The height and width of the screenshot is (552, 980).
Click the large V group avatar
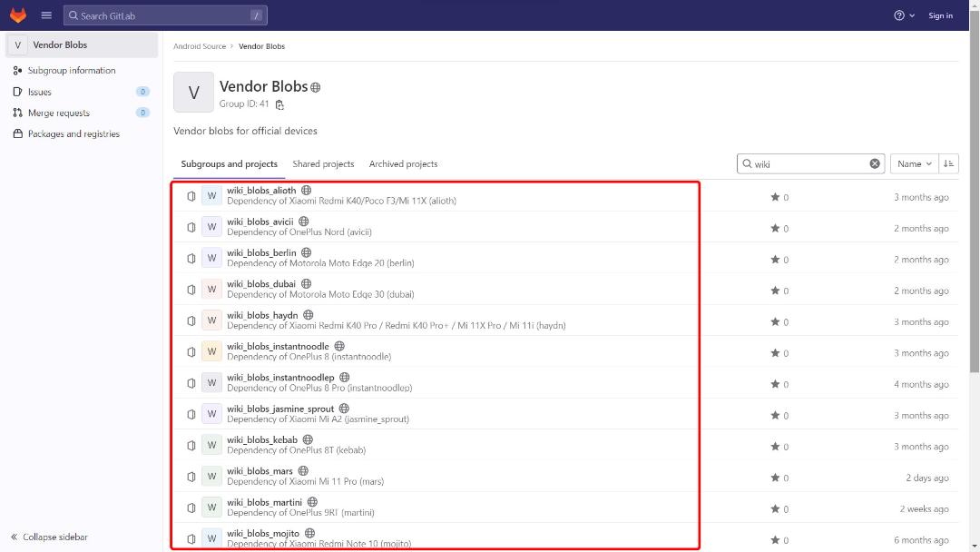coord(194,93)
